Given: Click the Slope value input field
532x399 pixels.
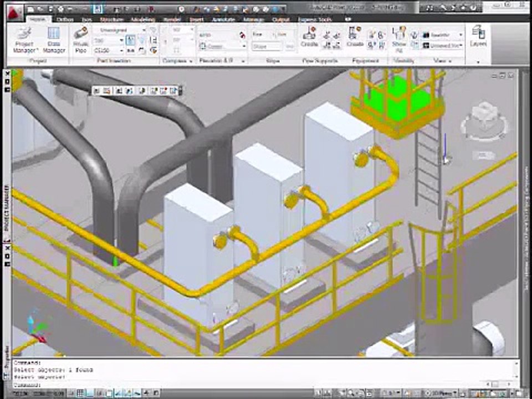Looking at the screenshot, I should point(267,47).
